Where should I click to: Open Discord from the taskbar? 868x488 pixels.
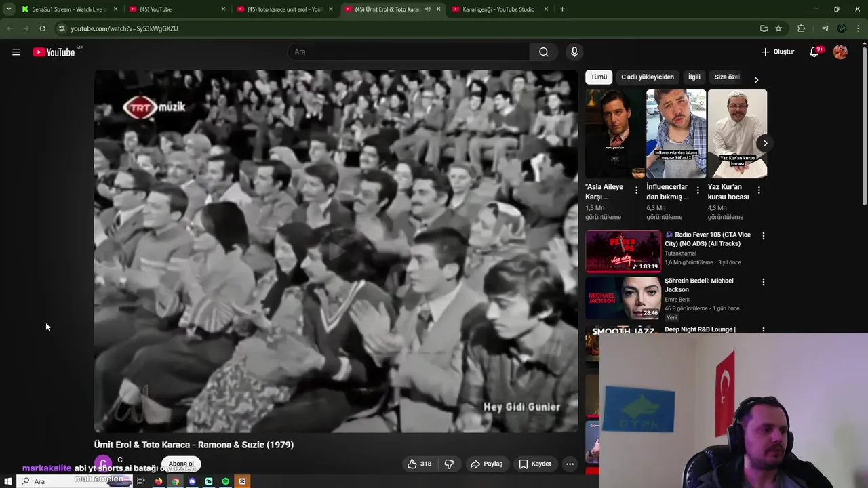click(192, 481)
